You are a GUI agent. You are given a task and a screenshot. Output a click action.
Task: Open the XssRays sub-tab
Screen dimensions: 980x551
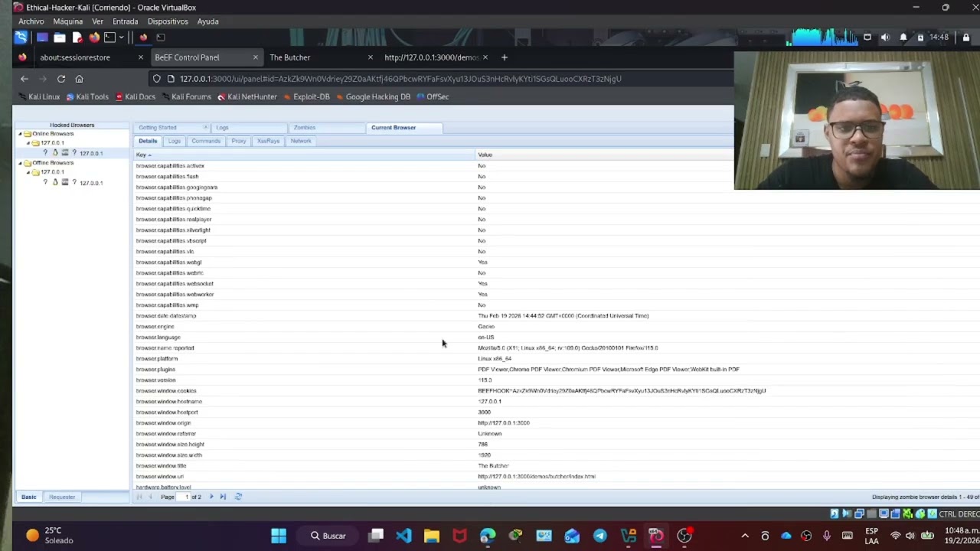point(268,141)
